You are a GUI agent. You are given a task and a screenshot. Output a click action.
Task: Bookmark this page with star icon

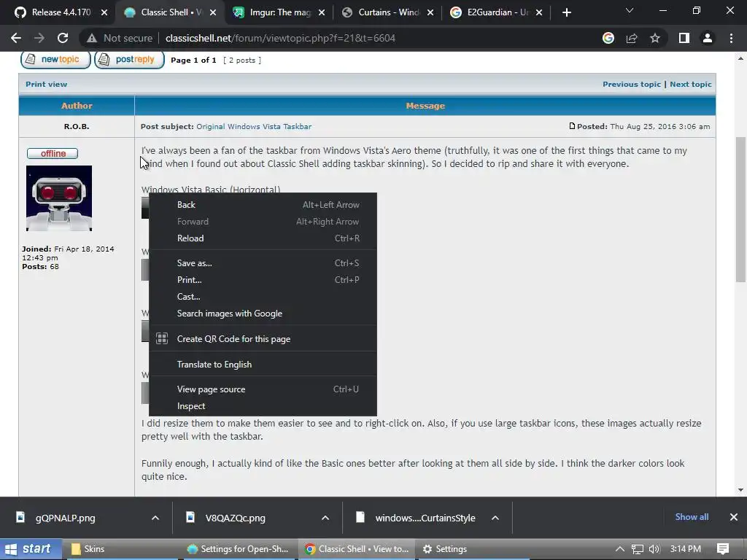(655, 38)
